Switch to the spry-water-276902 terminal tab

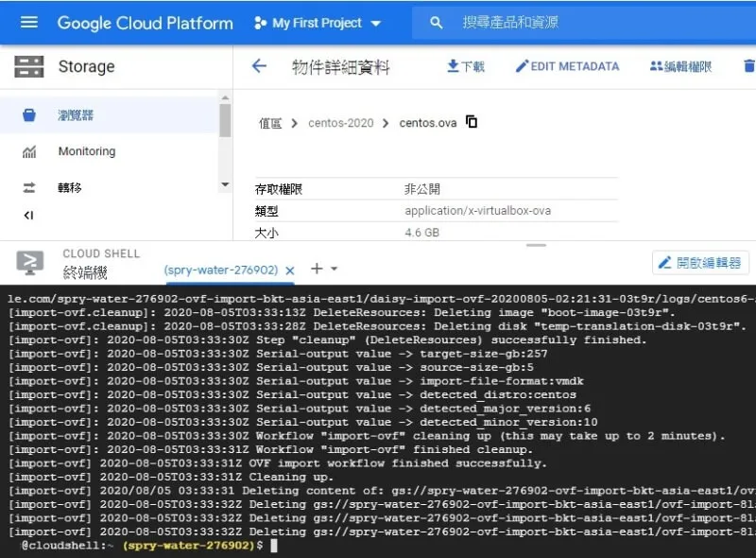click(x=220, y=270)
